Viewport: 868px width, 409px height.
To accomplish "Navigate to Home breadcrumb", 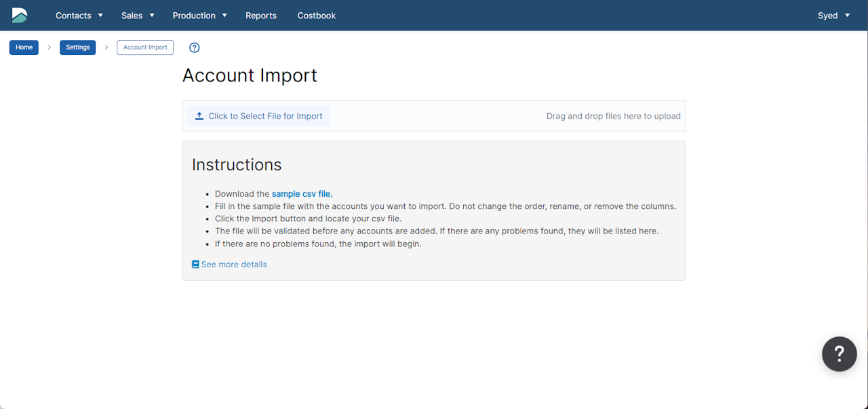I will pos(24,47).
